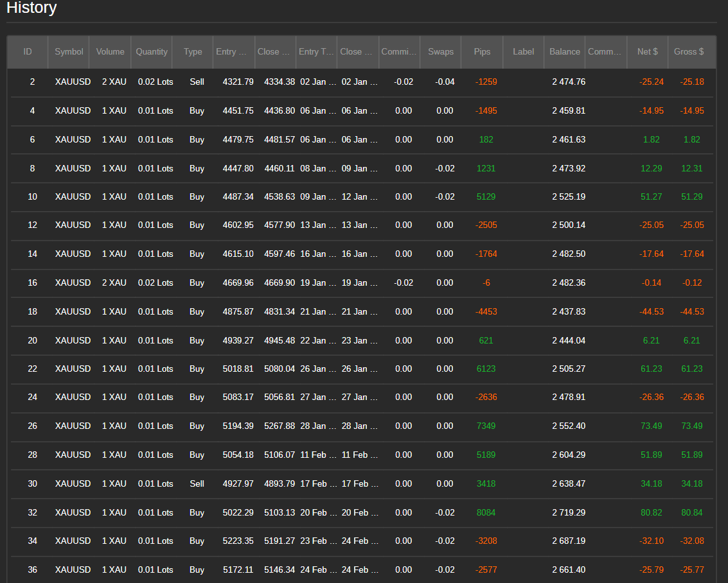Image resolution: width=728 pixels, height=583 pixels.
Task: Click pips value -1259
Action: pyautogui.click(x=486, y=82)
